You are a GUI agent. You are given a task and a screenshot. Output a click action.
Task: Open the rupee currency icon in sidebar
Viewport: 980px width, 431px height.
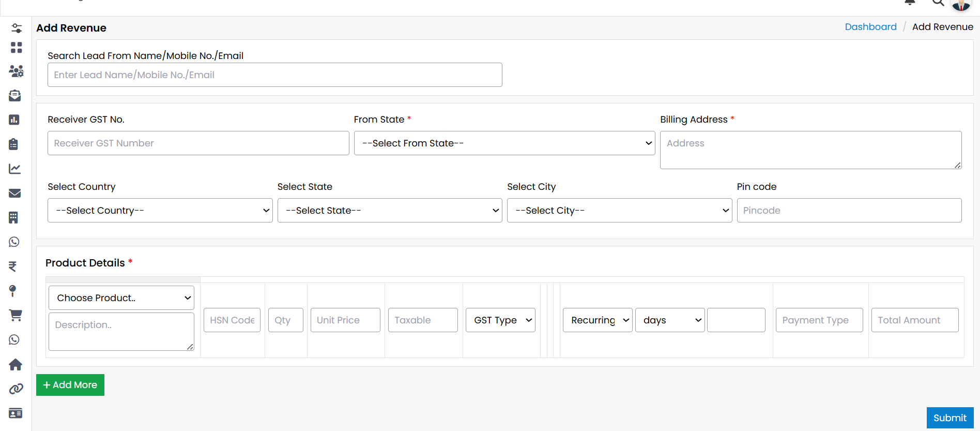click(13, 266)
